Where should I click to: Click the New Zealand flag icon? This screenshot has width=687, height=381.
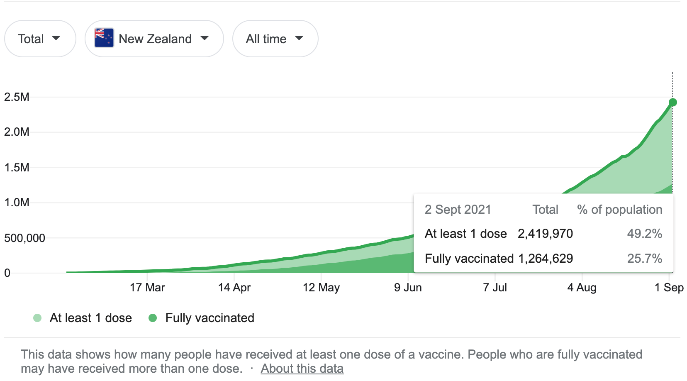(104, 38)
